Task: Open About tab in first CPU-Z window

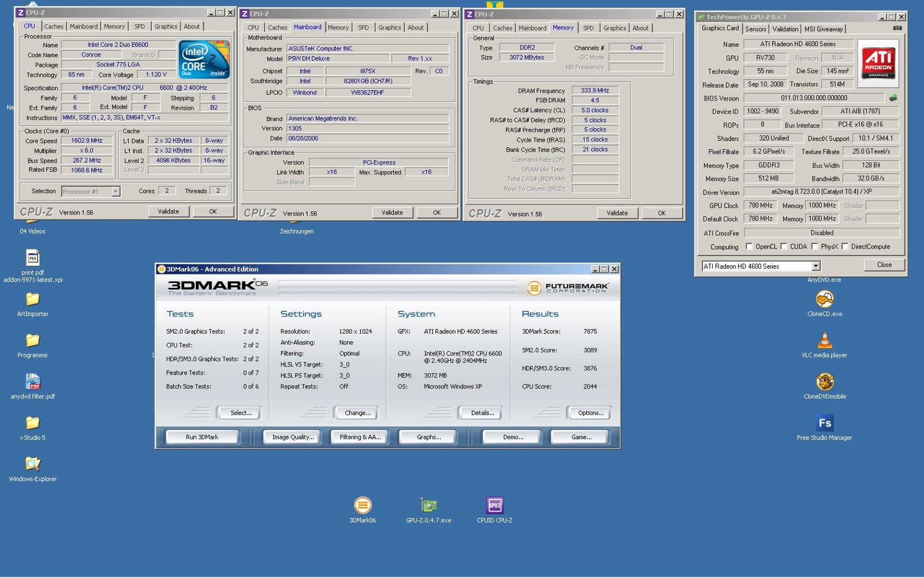Action: pyautogui.click(x=192, y=27)
